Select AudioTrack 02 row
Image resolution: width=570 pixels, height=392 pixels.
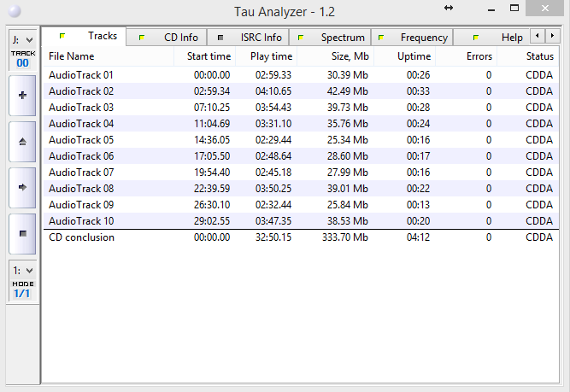tap(301, 91)
